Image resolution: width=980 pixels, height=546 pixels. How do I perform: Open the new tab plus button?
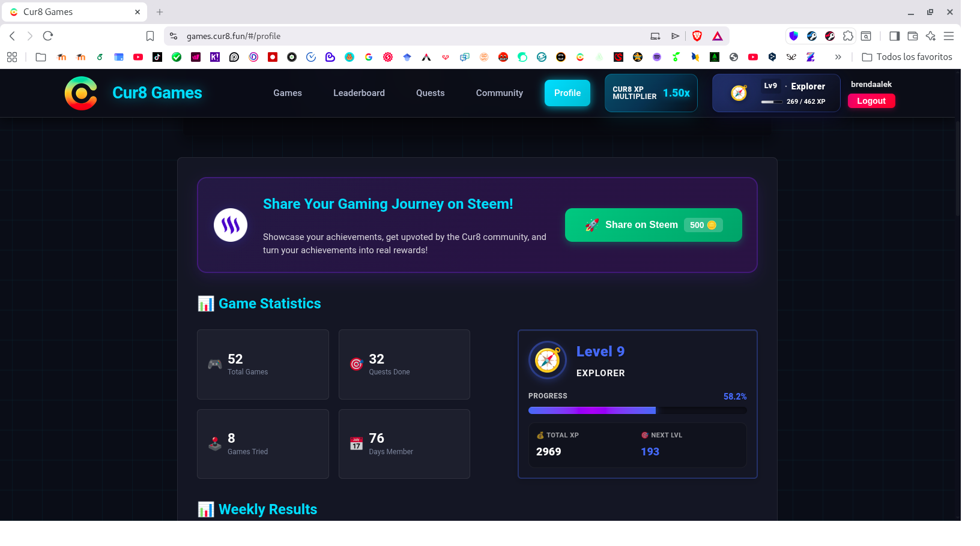160,12
